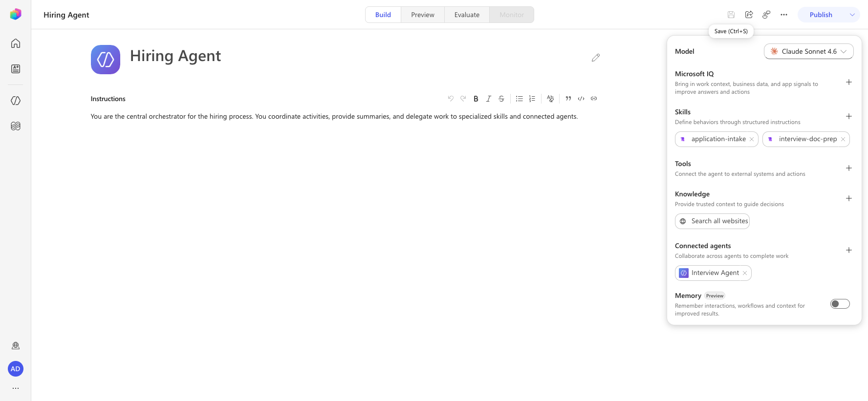Remove the interview-doc-prep skill
The height and width of the screenshot is (401, 868).
coord(843,139)
